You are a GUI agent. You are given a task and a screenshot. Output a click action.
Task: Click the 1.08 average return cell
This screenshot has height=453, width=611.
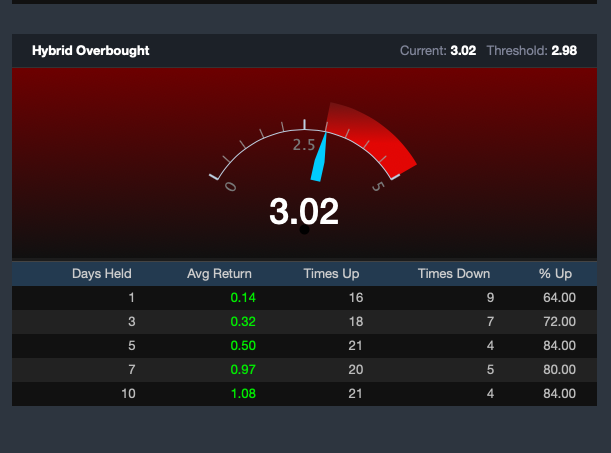(x=243, y=393)
